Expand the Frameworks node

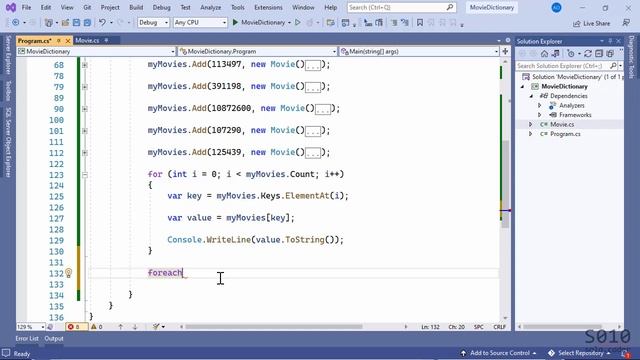tap(540, 115)
